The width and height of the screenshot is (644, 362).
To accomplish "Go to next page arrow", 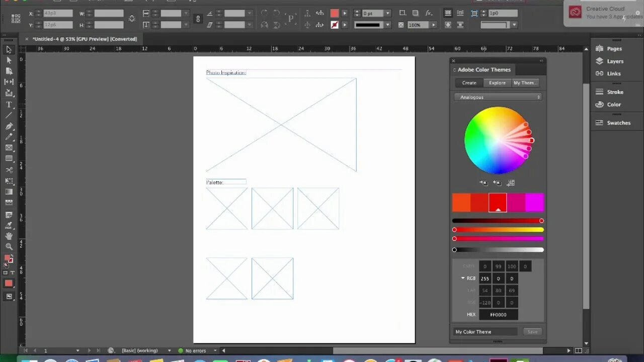I will point(89,350).
